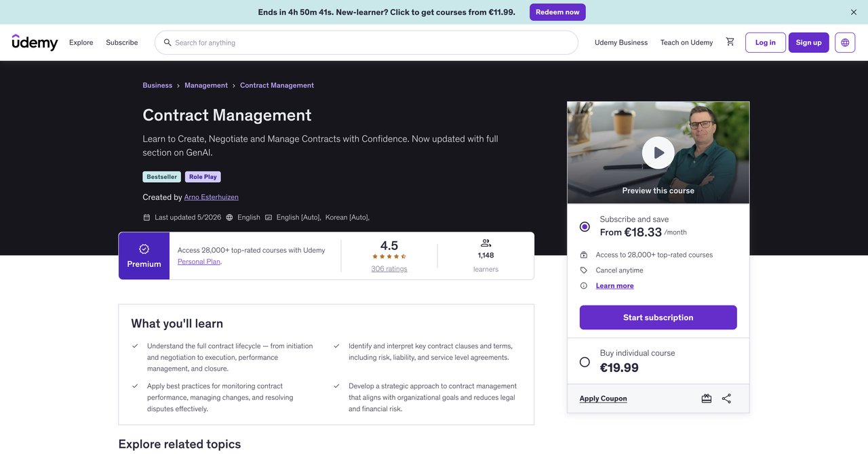Screen dimensions: 868x454
Task: Focus the Search for anything field
Action: pos(366,43)
